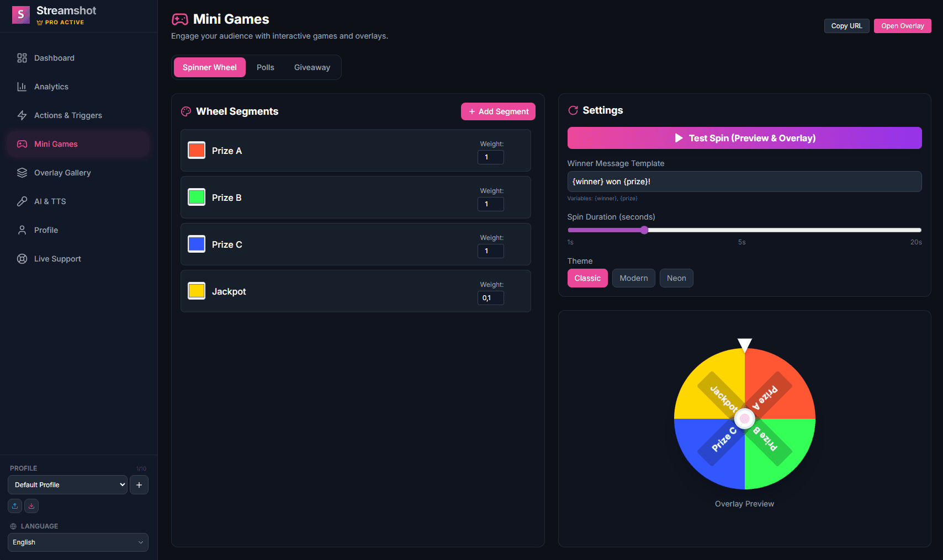Switch to the Polls tab
The image size is (943, 560).
[265, 67]
